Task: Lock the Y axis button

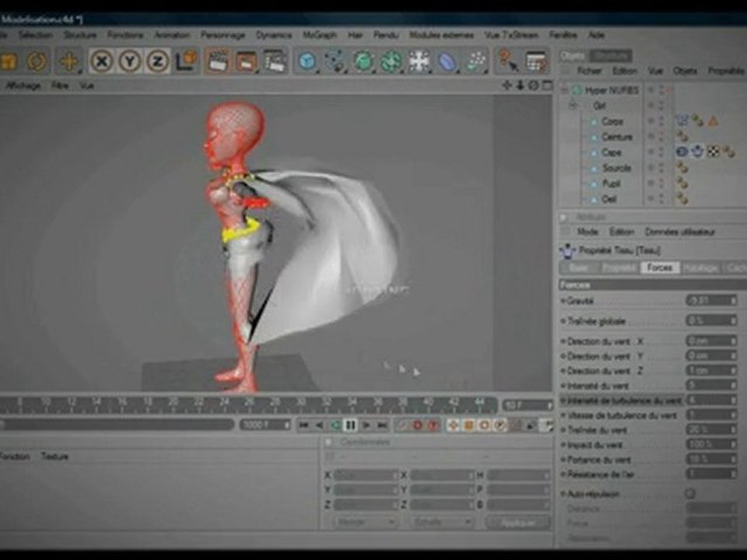Action: (130, 61)
